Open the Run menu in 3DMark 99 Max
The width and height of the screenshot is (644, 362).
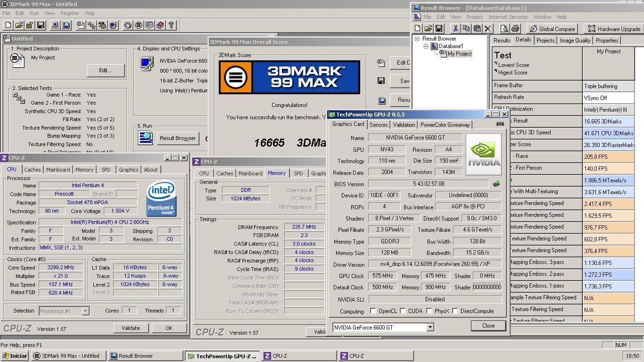[34, 13]
